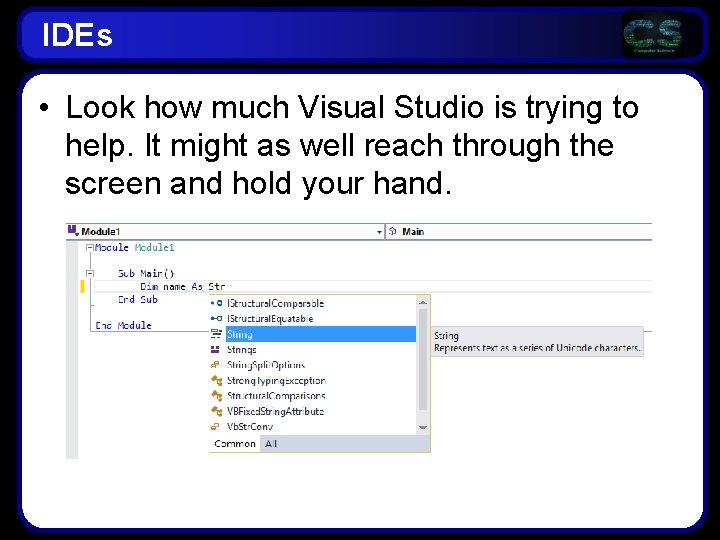Click the completion list scrollbar thumb

pos(423,360)
